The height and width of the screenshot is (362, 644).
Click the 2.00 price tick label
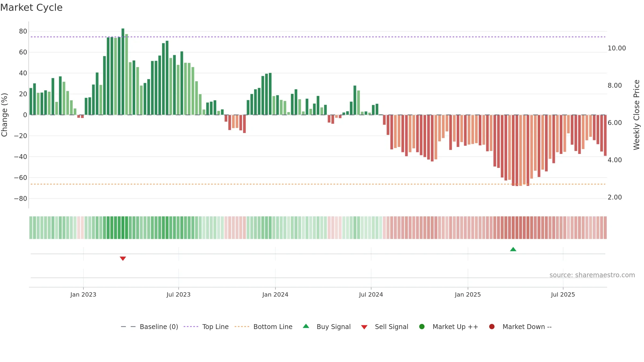coord(614,197)
